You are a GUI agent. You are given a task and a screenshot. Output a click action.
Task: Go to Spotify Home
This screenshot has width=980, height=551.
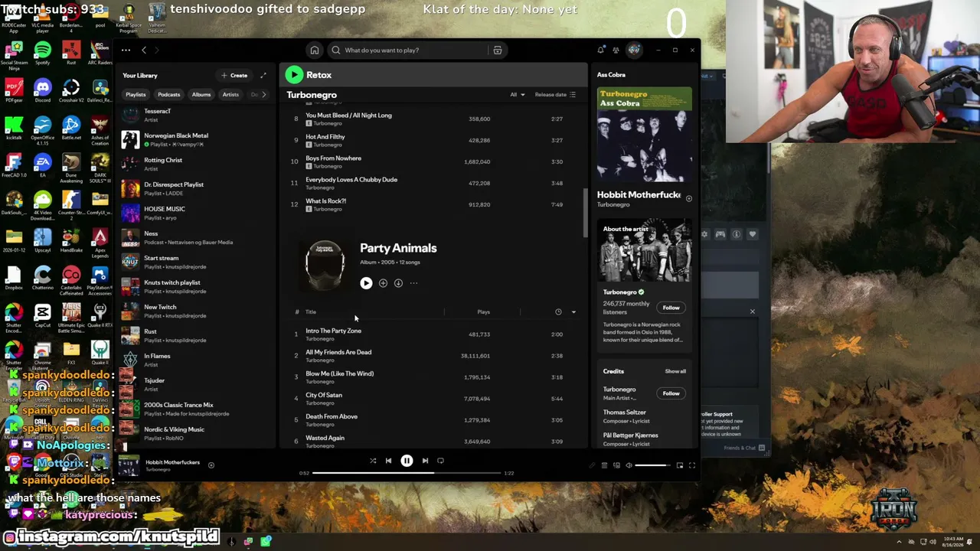(x=314, y=51)
